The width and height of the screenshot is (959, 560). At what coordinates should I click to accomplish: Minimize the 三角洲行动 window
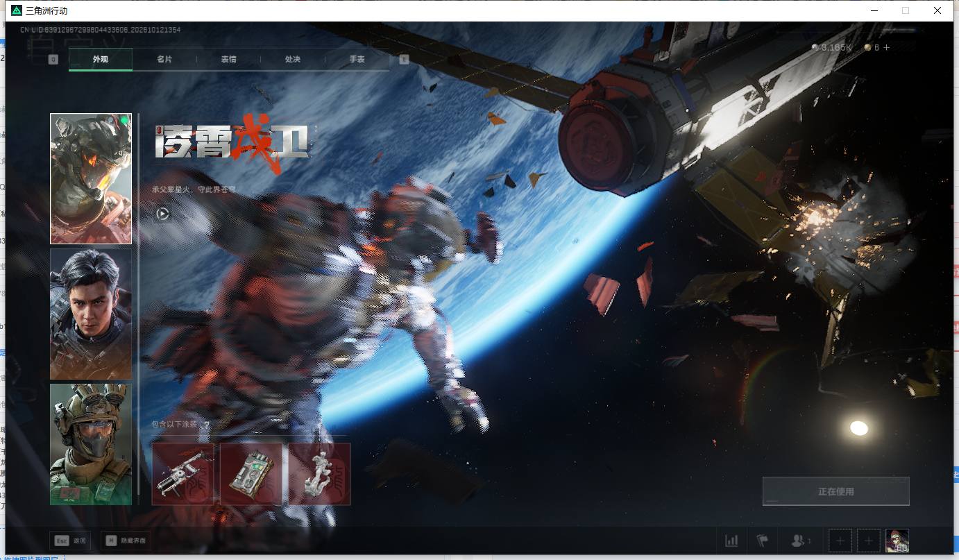tap(873, 10)
